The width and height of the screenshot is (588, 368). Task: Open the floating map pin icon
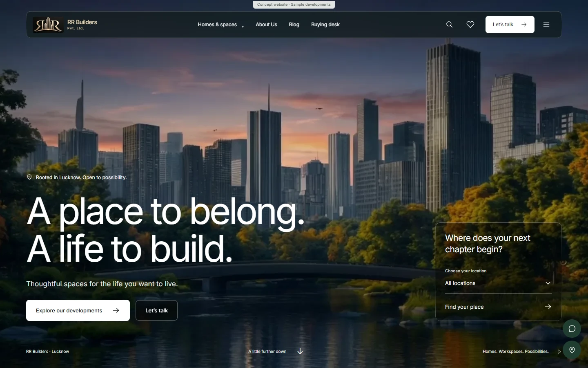(572, 350)
